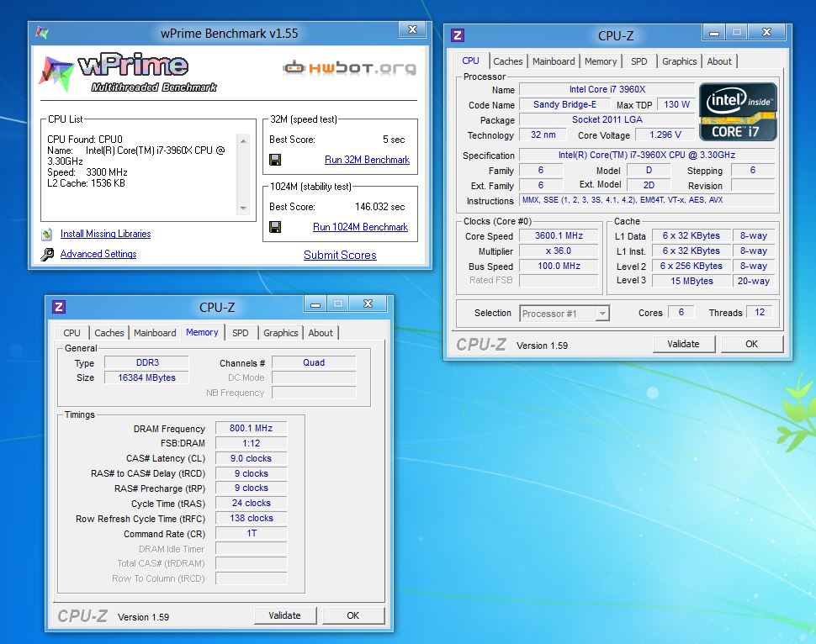The width and height of the screenshot is (816, 644).
Task: Click the hwbot.org logo in wPrime
Action: (x=349, y=67)
